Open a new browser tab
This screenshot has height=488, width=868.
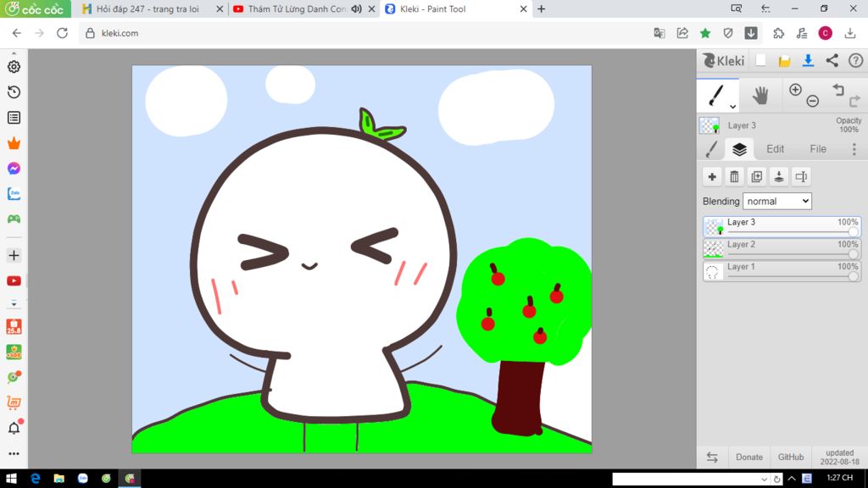click(x=542, y=8)
